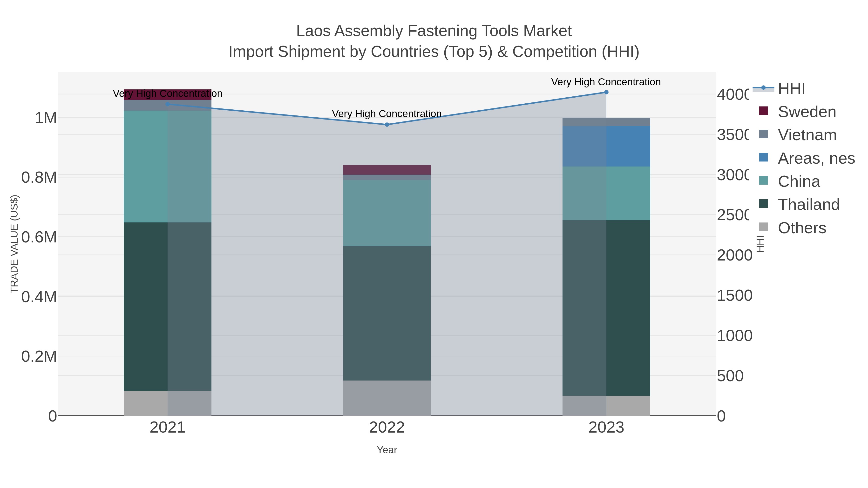Click the 0.6M y-axis tick label

pos(39,237)
